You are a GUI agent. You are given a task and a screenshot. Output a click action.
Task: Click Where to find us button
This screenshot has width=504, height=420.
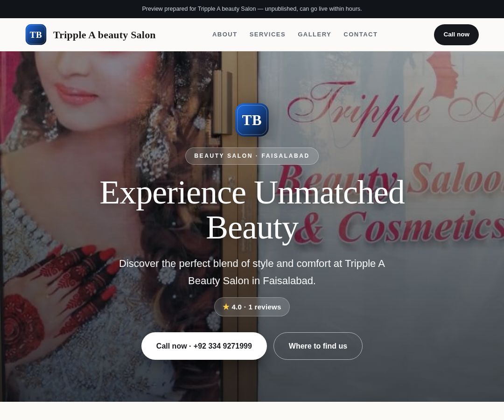318,346
